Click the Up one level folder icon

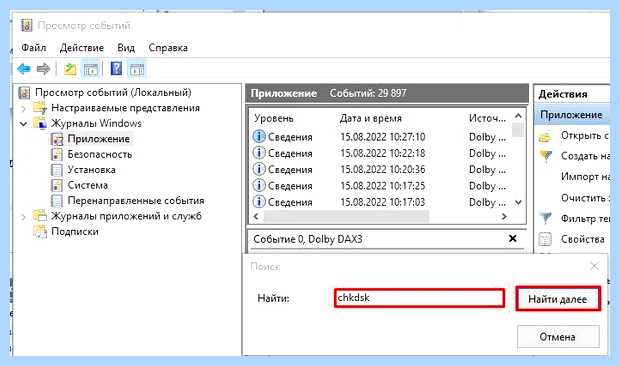[x=70, y=69]
